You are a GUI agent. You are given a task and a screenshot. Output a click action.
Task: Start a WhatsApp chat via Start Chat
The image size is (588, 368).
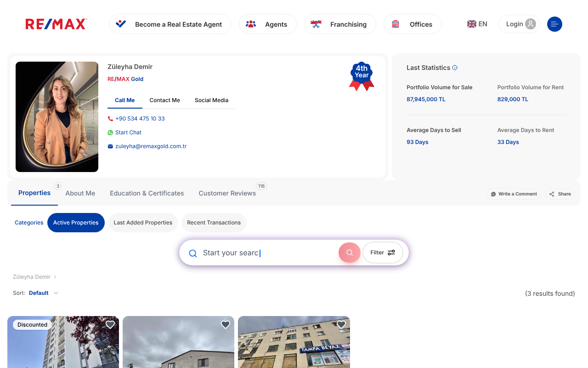128,132
